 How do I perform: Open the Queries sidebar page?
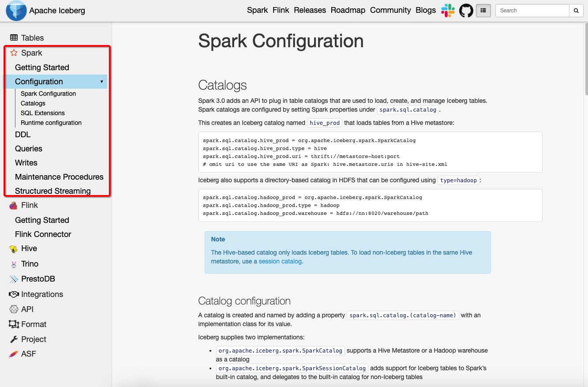click(x=29, y=149)
